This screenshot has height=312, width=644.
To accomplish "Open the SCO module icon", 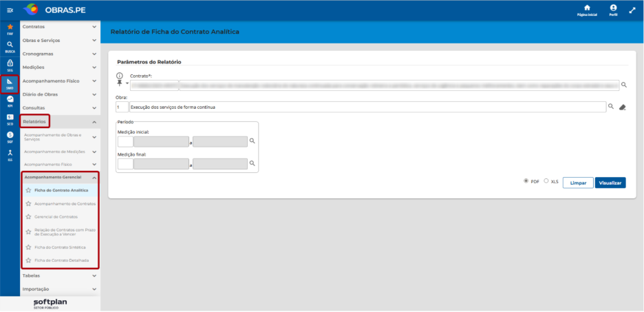I will tap(10, 118).
